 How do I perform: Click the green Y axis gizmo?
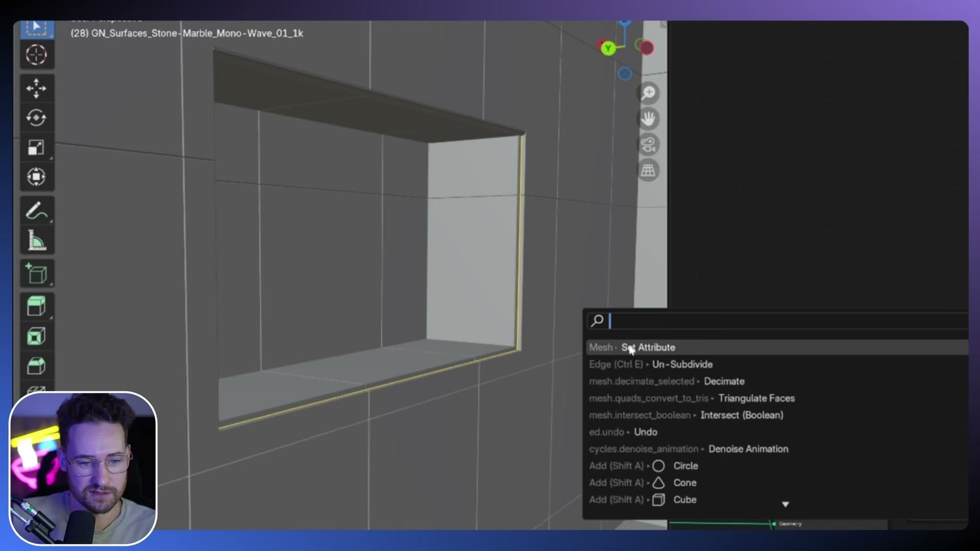tap(607, 48)
